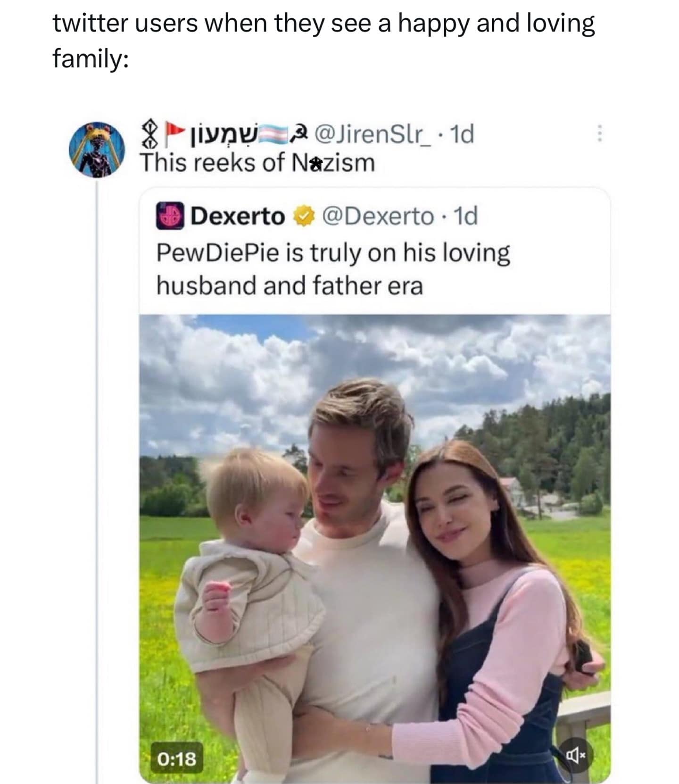
Task: Play the quoted tweet's family video
Action: [x=375, y=547]
